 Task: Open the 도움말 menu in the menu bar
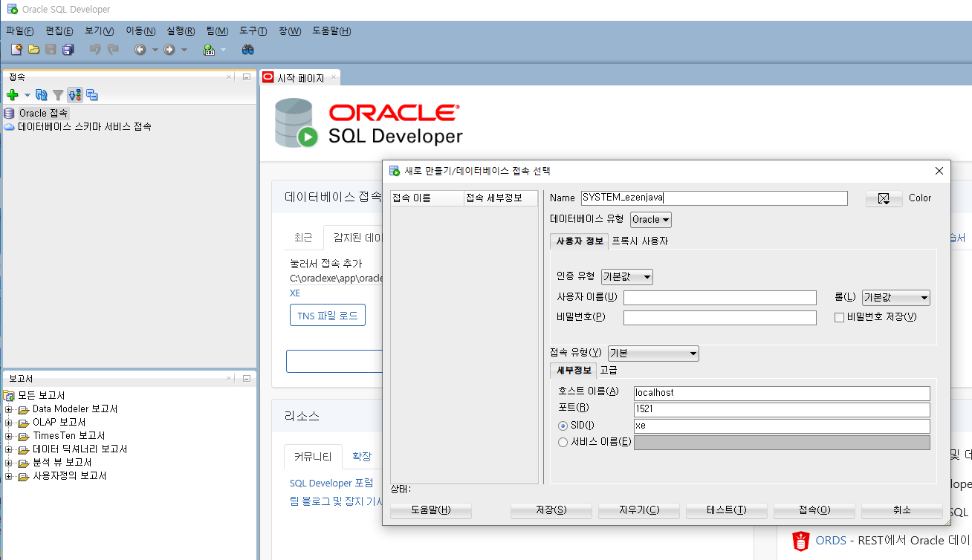331,30
